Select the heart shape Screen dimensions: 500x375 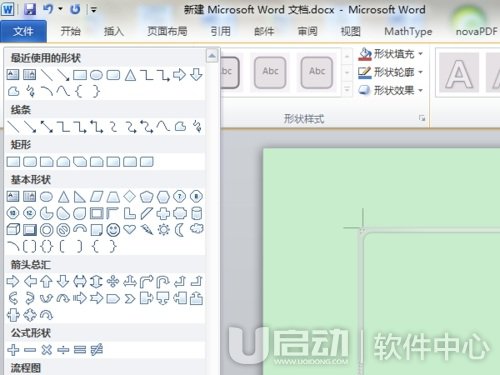tap(130, 229)
